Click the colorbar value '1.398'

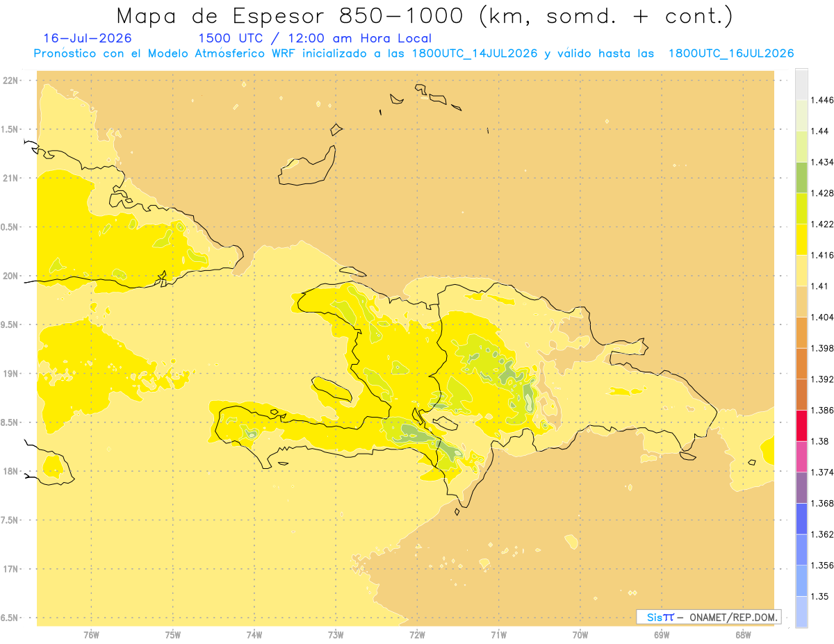click(x=821, y=348)
